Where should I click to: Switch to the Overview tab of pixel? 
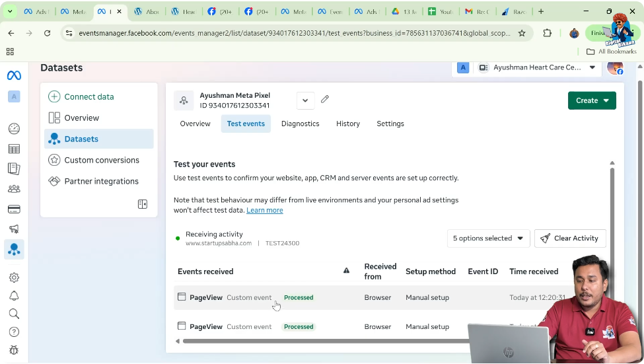pos(195,124)
